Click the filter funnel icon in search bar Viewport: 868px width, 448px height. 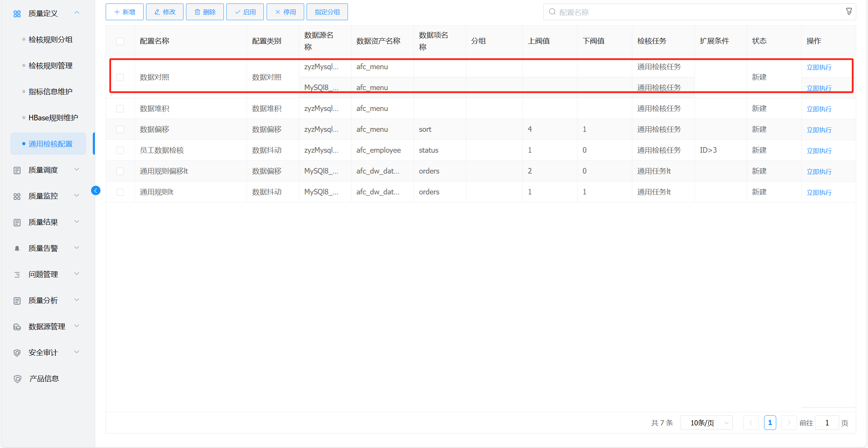click(x=849, y=12)
